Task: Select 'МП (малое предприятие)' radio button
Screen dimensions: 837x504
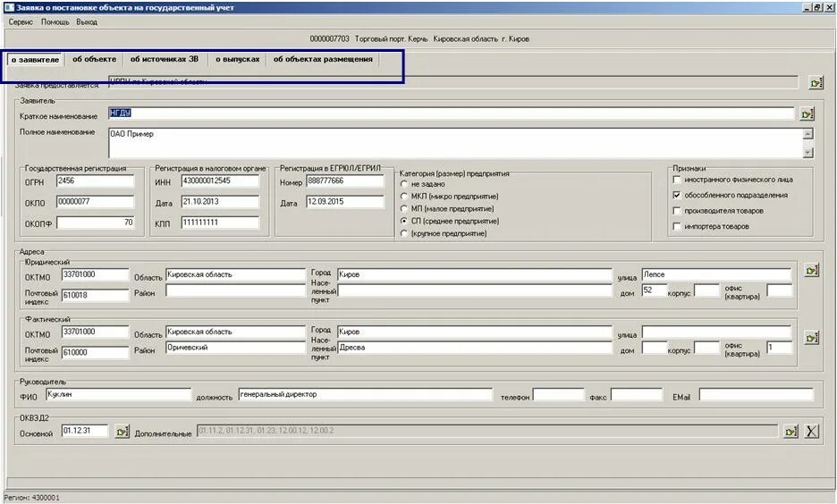Action: pyautogui.click(x=404, y=208)
